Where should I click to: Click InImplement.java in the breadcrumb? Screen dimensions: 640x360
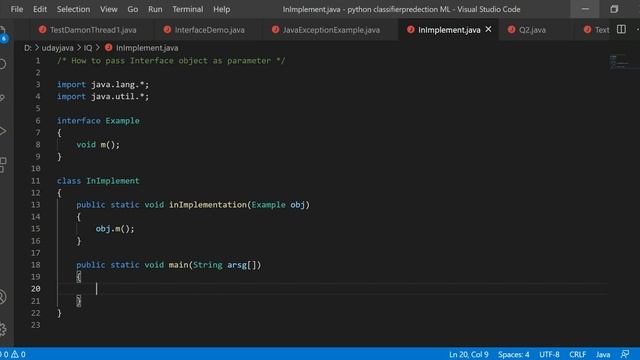coord(147,48)
